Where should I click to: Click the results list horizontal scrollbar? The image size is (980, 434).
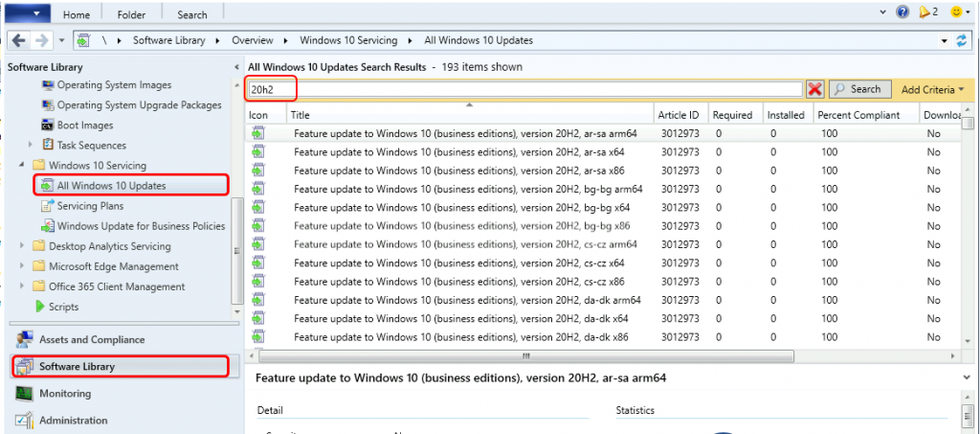(x=526, y=355)
